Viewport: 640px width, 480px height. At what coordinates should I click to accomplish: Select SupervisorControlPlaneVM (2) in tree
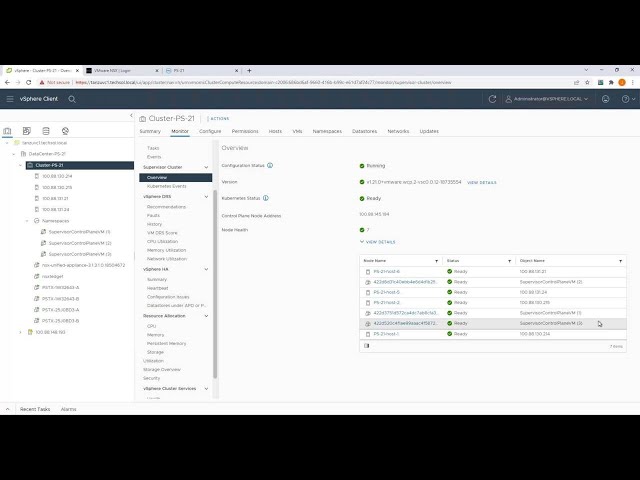[x=80, y=243]
